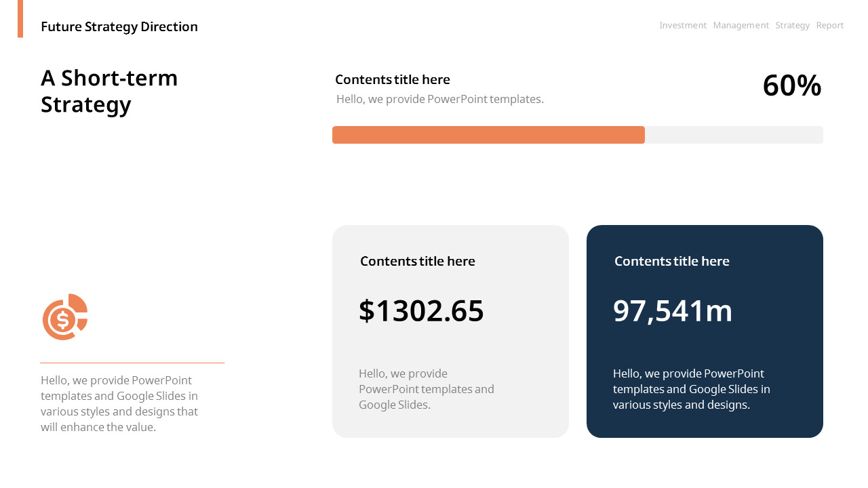Screen dimensions: 868x488
Task: Click the Future Strategy Direction title
Action: click(119, 26)
